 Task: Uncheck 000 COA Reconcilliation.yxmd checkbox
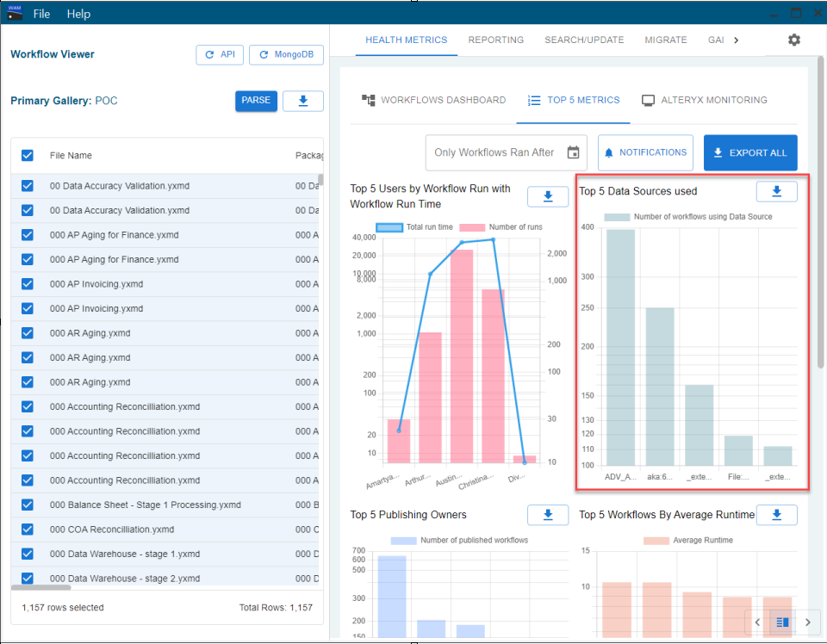pyautogui.click(x=28, y=529)
